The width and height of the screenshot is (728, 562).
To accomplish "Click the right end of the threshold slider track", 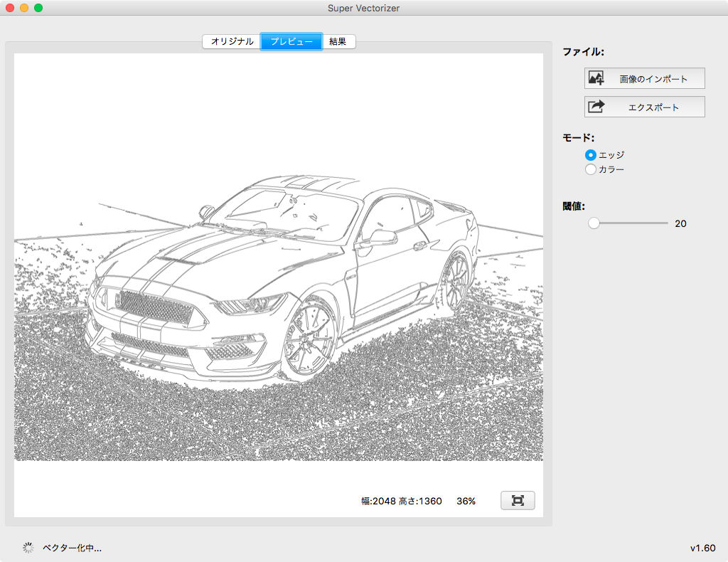I will [666, 223].
